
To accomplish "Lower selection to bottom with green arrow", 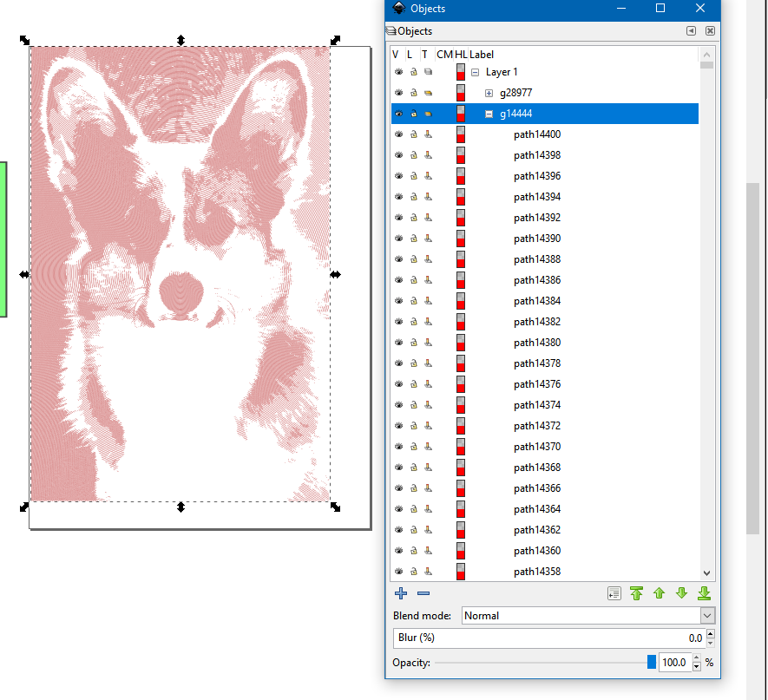I will 704,593.
